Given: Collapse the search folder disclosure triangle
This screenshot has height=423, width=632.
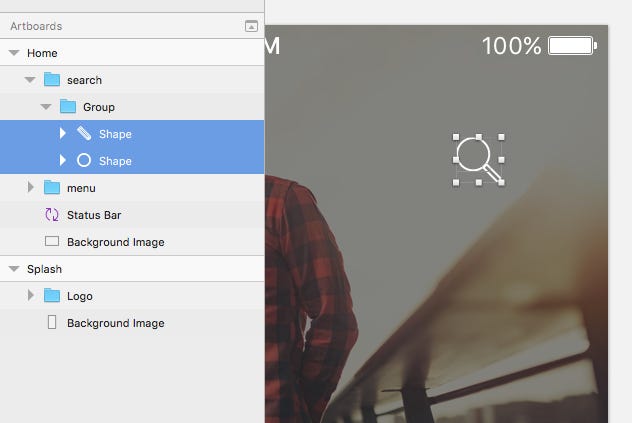Looking at the screenshot, I should point(30,80).
